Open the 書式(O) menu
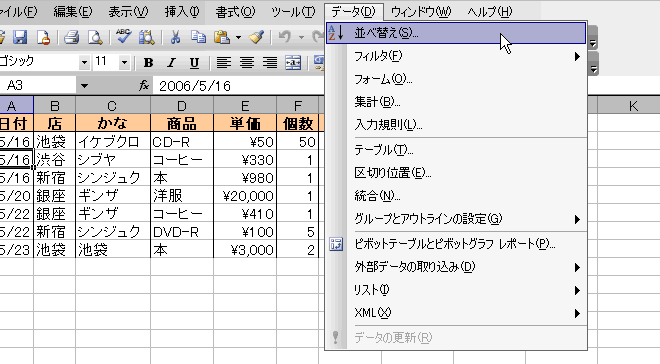This screenshot has width=660, height=364. 235,12
